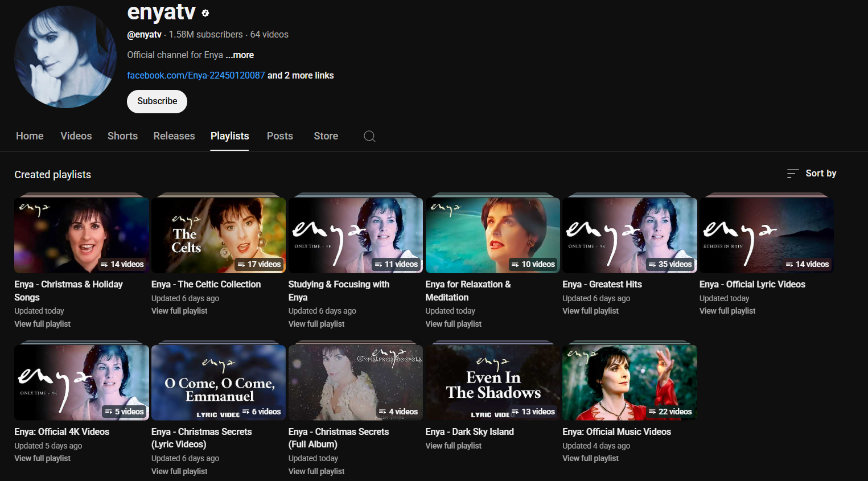Click title 'Enya: Official 4K Videos'
Screen dimensions: 868x481
click(62, 432)
